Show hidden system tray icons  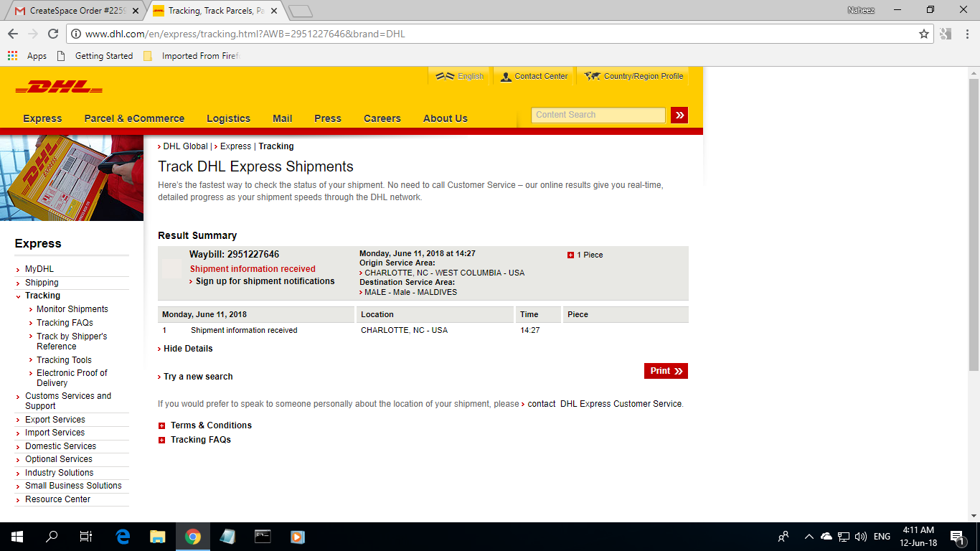click(809, 537)
